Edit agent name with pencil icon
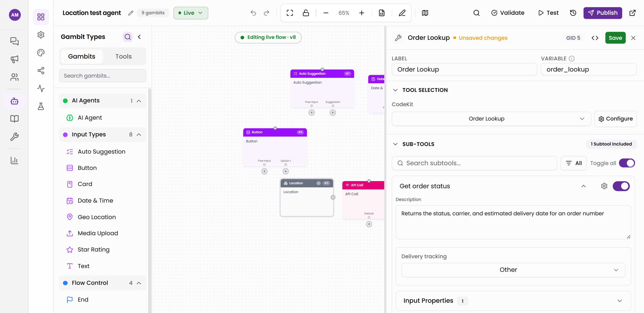Viewport: 644px width, 313px height. [x=131, y=13]
